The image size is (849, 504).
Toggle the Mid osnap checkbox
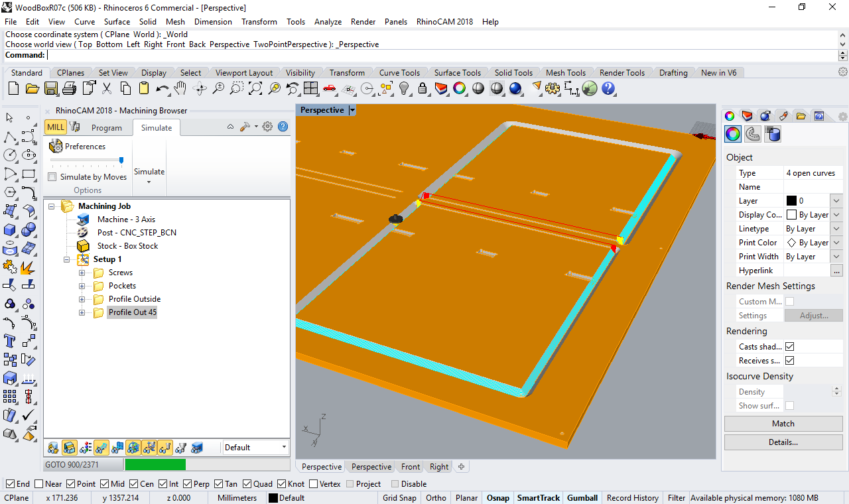point(105,484)
